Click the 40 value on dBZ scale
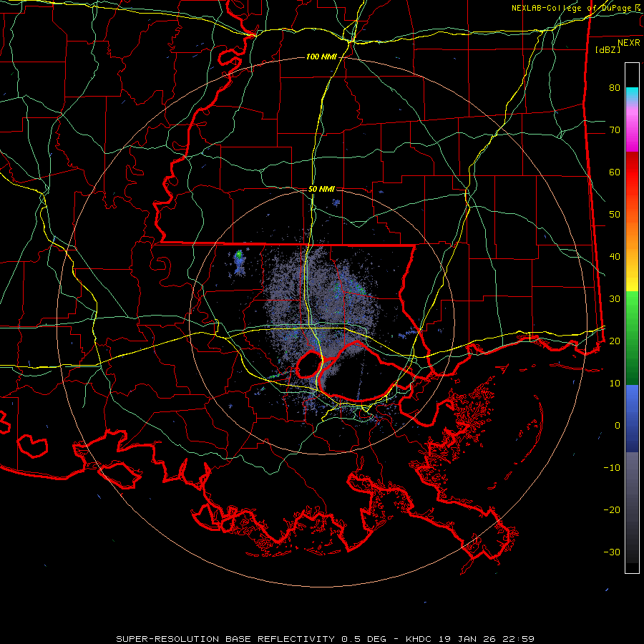The width and height of the screenshot is (644, 644). pyautogui.click(x=615, y=257)
